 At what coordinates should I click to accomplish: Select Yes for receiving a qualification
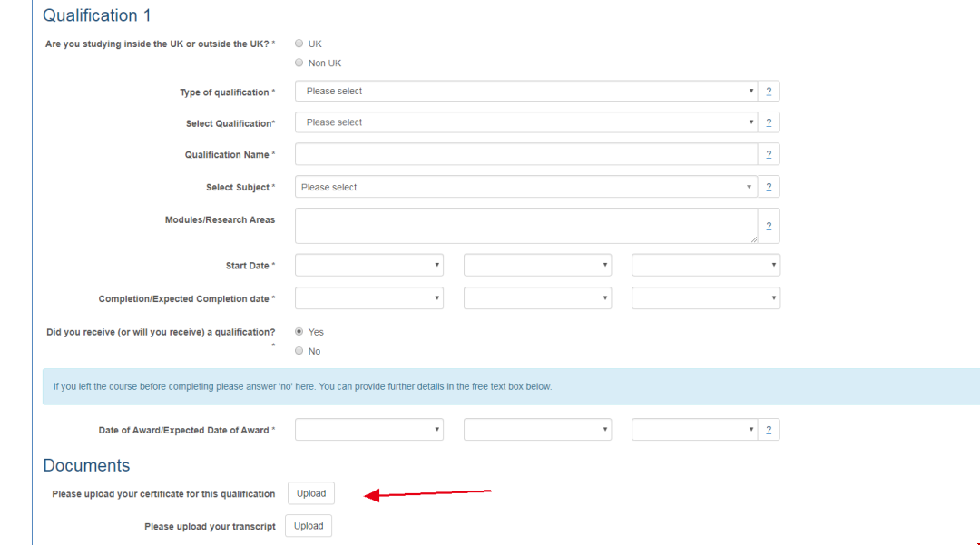(299, 332)
